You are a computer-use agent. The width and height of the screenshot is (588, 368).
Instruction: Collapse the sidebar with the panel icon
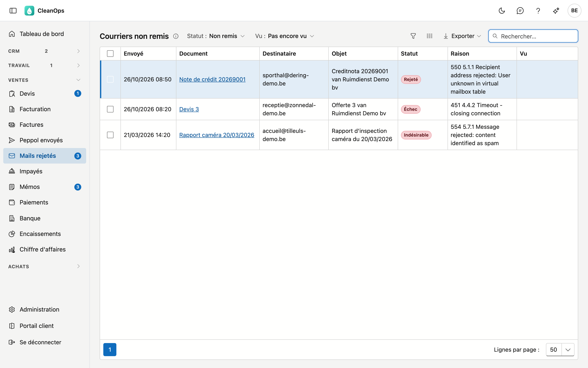[13, 11]
